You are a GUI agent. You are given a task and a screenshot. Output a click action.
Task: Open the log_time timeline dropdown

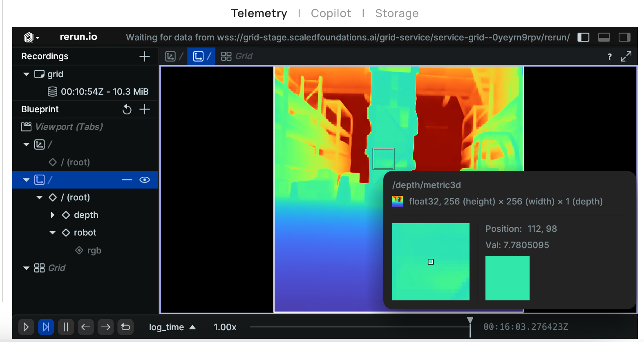pyautogui.click(x=172, y=327)
